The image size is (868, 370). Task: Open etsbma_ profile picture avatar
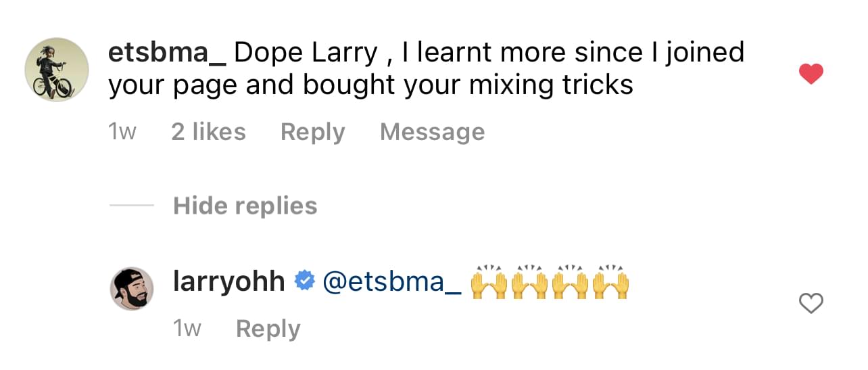click(57, 70)
